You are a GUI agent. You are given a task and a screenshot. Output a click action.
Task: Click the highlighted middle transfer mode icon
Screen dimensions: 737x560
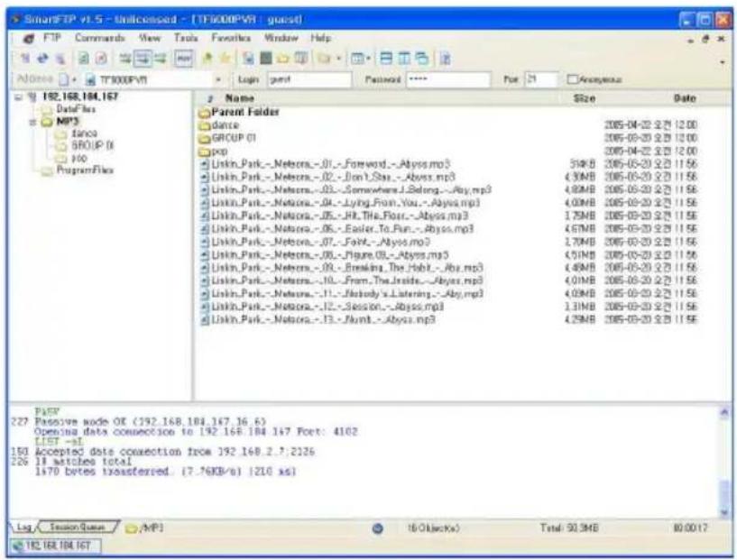(x=143, y=59)
